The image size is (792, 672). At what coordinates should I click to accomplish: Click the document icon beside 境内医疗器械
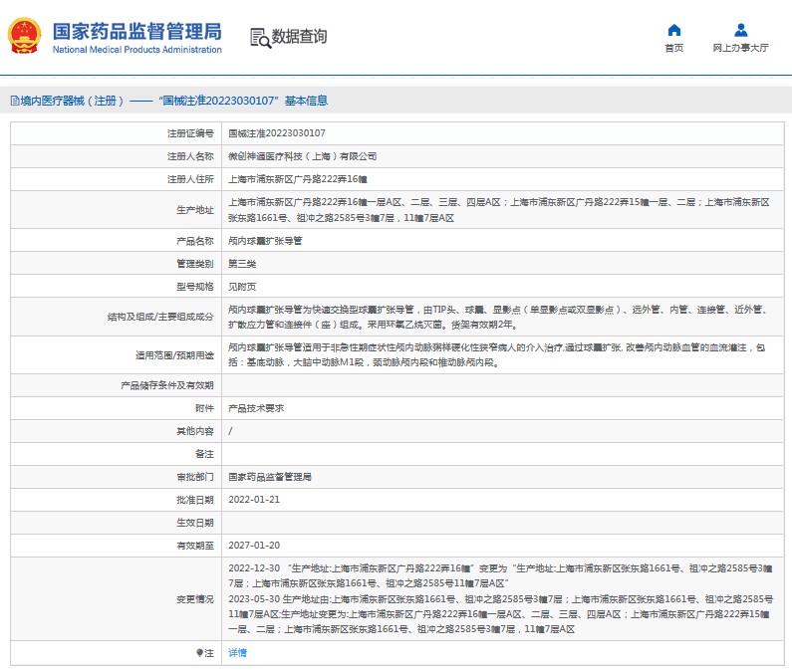15,101
